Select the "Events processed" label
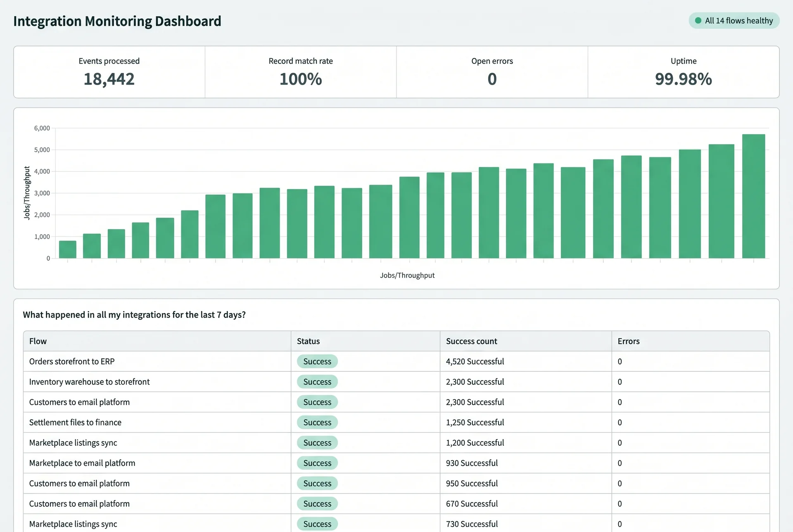Screen dimensions: 793x532 [109, 61]
